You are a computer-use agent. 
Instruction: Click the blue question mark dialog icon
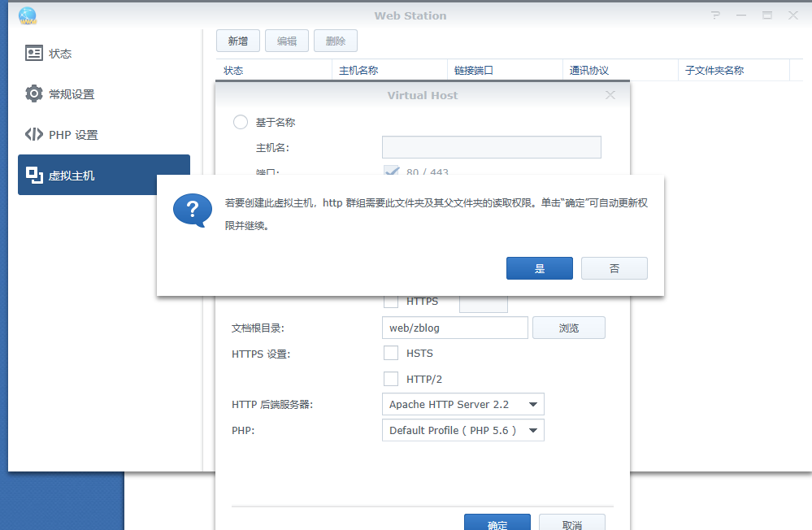tap(192, 211)
